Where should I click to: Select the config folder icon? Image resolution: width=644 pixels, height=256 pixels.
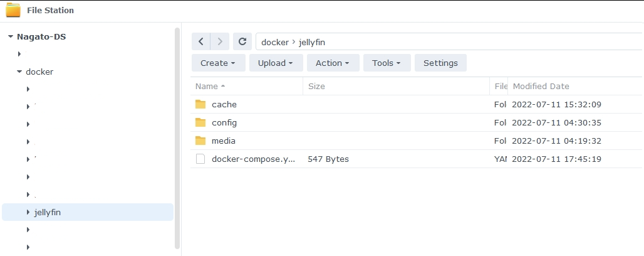tap(200, 122)
